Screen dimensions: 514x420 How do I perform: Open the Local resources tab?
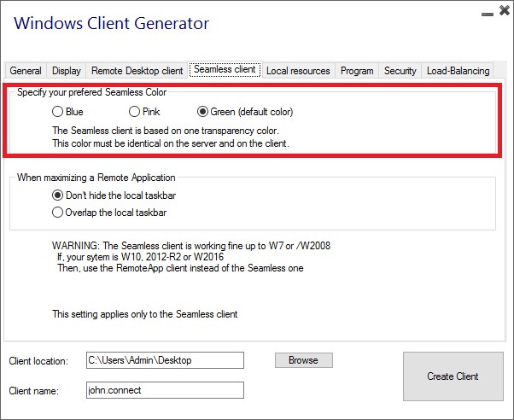click(x=298, y=71)
